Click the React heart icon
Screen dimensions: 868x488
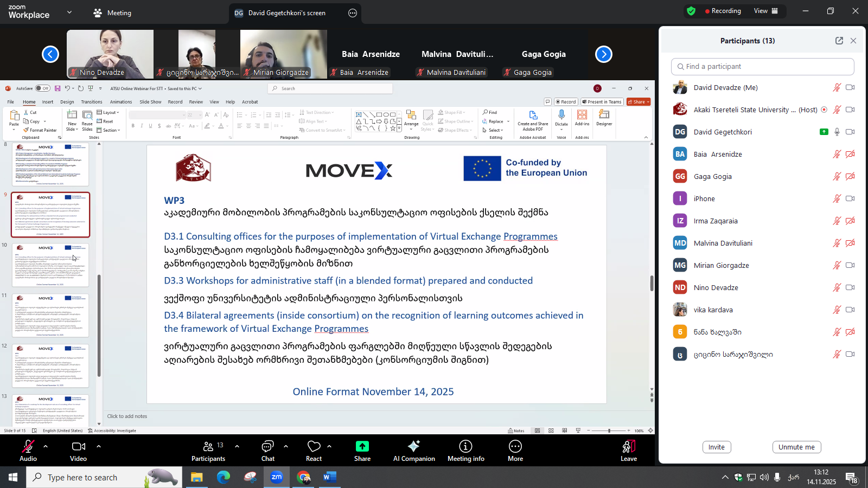[x=314, y=446]
